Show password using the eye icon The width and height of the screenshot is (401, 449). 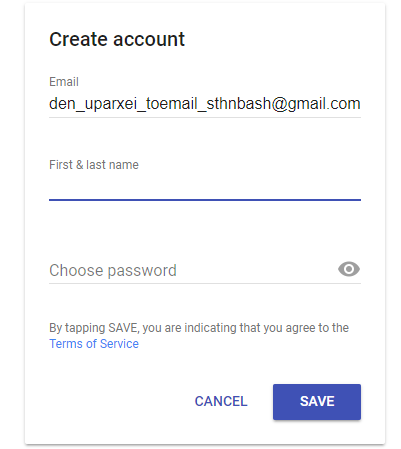(349, 269)
